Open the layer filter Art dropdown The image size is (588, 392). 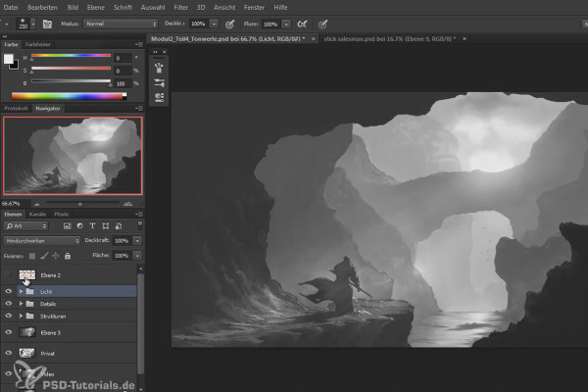(x=25, y=225)
